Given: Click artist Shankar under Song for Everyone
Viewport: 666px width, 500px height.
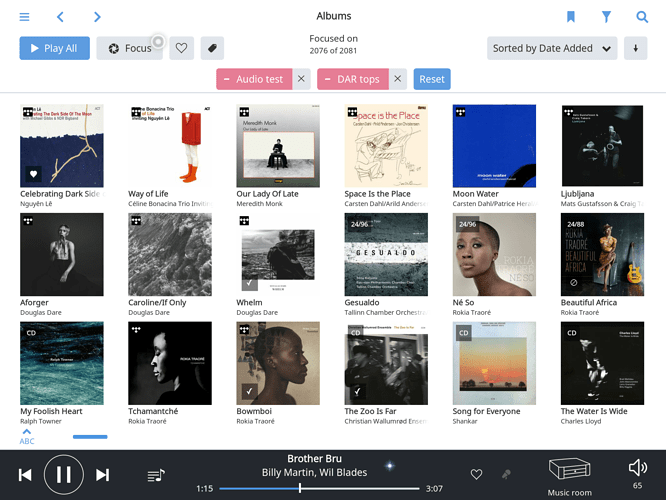Looking at the screenshot, I should (465, 421).
